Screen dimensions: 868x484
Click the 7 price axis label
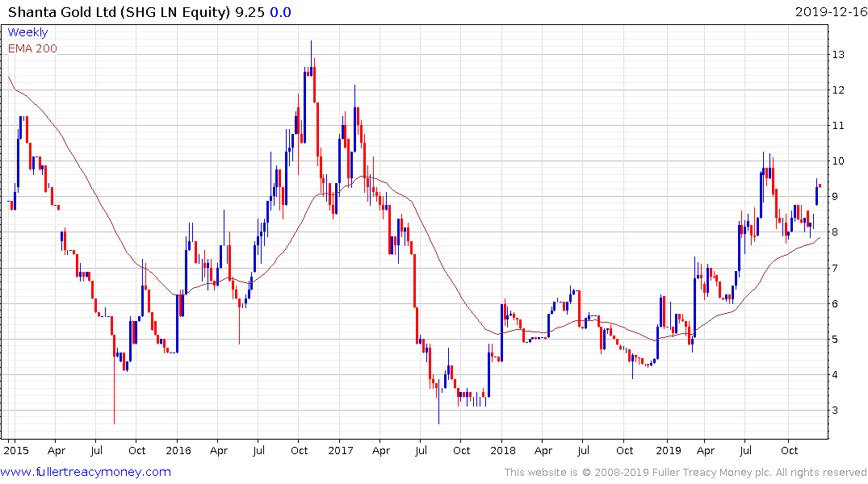coord(834,268)
